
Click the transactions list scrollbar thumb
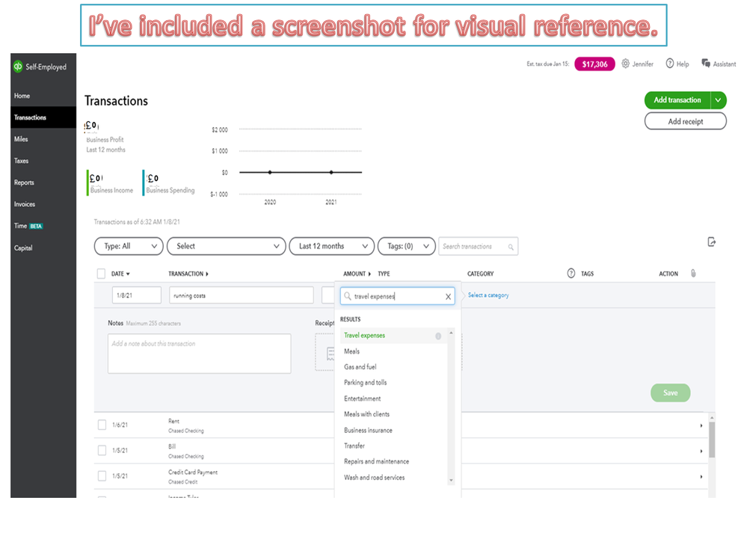pos(712,440)
